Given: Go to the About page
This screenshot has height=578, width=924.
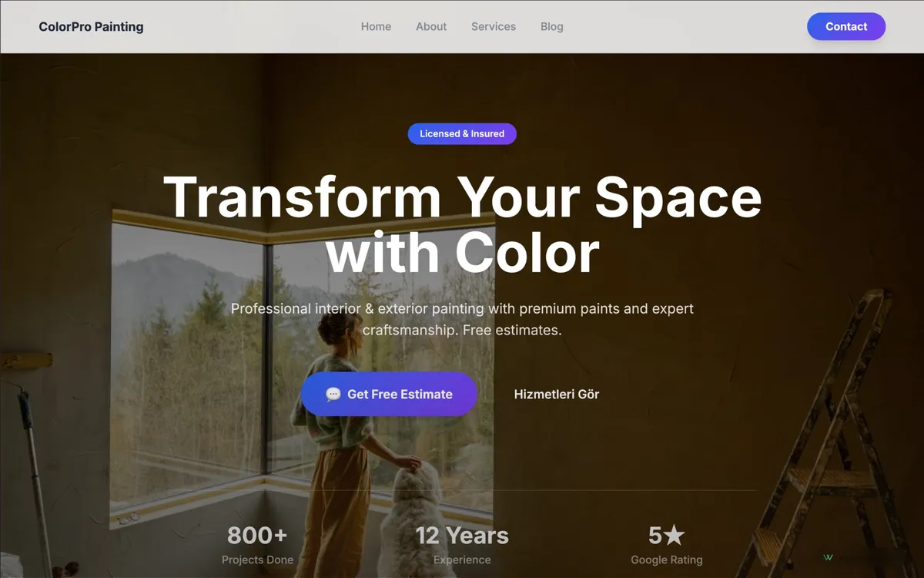Looking at the screenshot, I should tap(431, 26).
